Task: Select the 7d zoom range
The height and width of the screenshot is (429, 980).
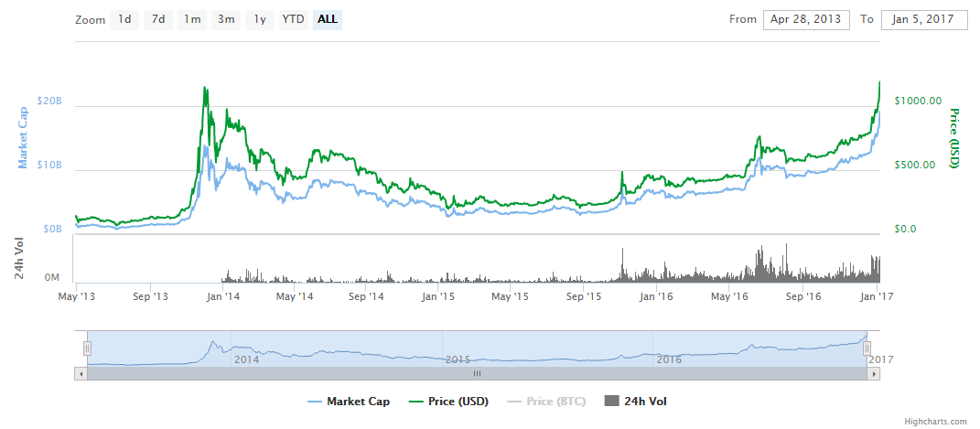Action: pyautogui.click(x=158, y=19)
